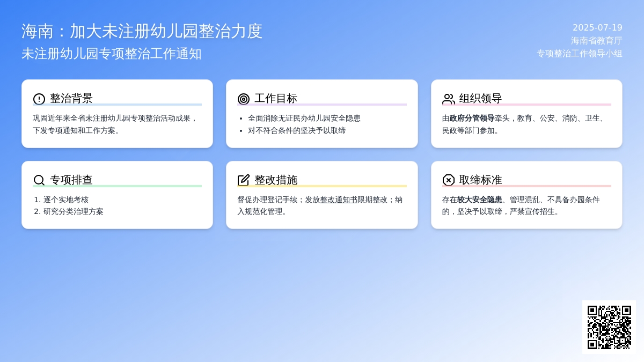Click bullet 对不符合条件的坚决予以取缔
Screen dimensions: 644x362
tap(297, 130)
